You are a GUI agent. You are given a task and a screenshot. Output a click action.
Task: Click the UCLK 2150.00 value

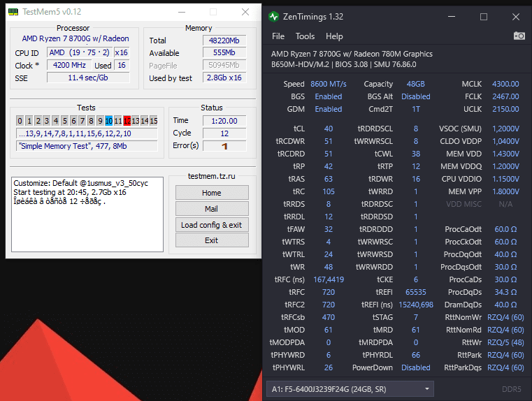coord(505,109)
